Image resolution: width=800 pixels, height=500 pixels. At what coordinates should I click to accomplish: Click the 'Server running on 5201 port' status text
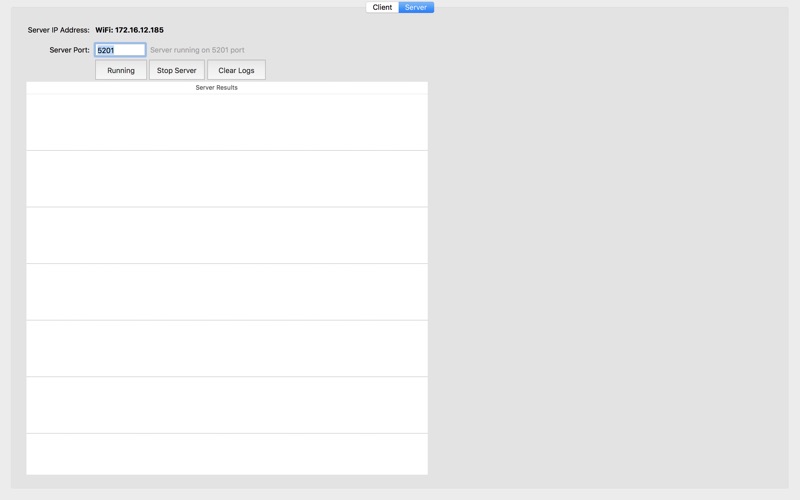coord(197,50)
